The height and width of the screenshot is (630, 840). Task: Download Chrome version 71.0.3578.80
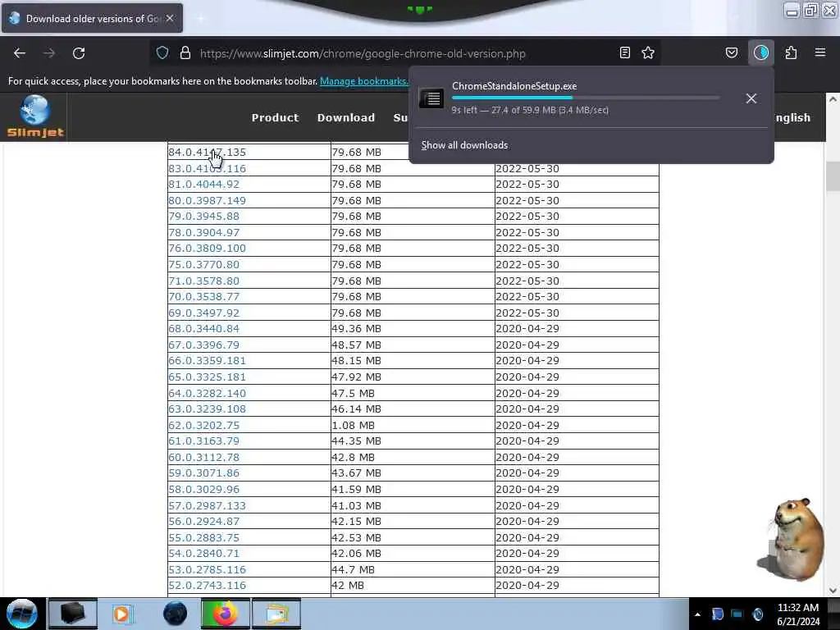point(203,281)
